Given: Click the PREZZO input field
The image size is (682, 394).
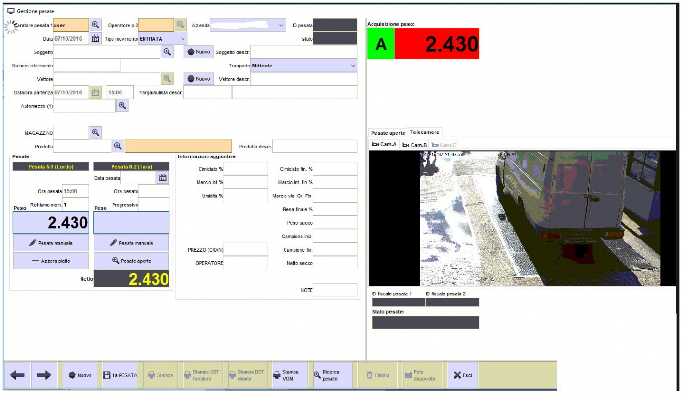Looking at the screenshot, I should (245, 250).
